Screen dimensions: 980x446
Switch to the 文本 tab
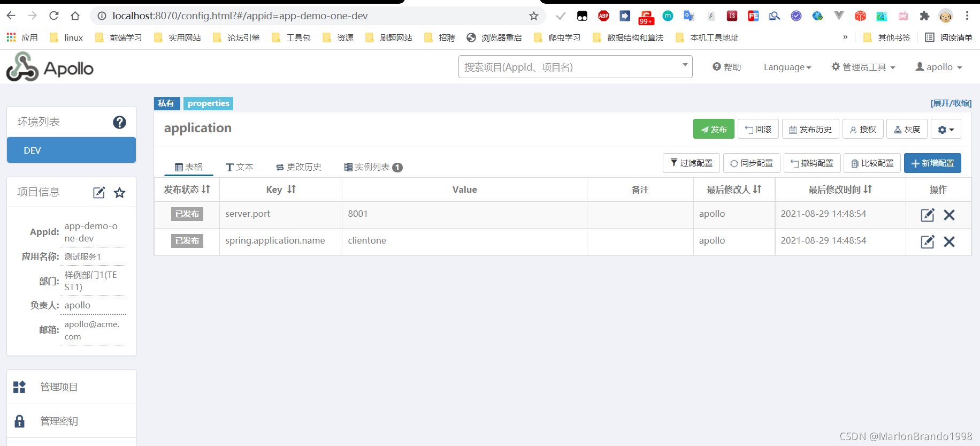point(240,167)
